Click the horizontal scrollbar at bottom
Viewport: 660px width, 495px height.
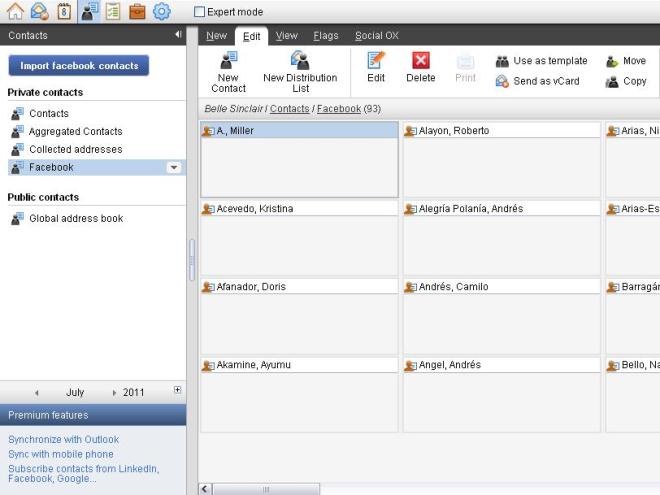click(x=266, y=489)
